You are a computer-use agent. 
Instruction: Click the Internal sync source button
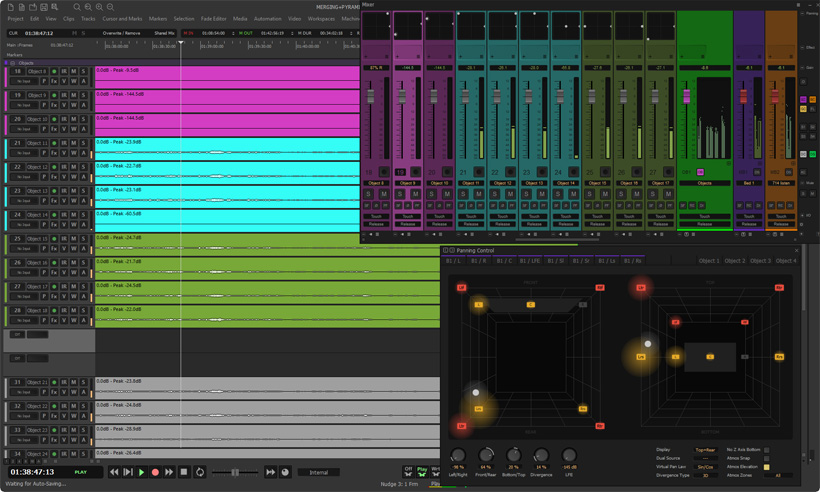pyautogui.click(x=318, y=472)
